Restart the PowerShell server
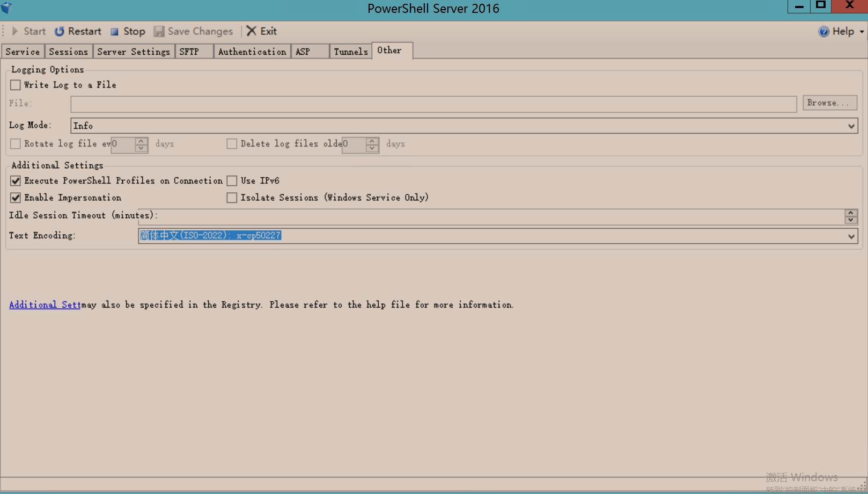The width and height of the screenshot is (868, 494). tap(78, 31)
